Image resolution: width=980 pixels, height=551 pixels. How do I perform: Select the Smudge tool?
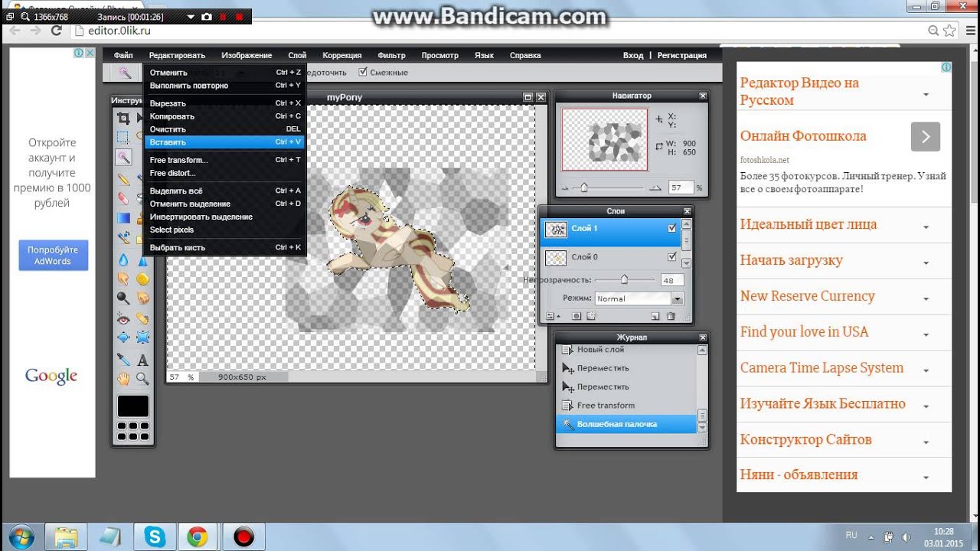[x=123, y=279]
